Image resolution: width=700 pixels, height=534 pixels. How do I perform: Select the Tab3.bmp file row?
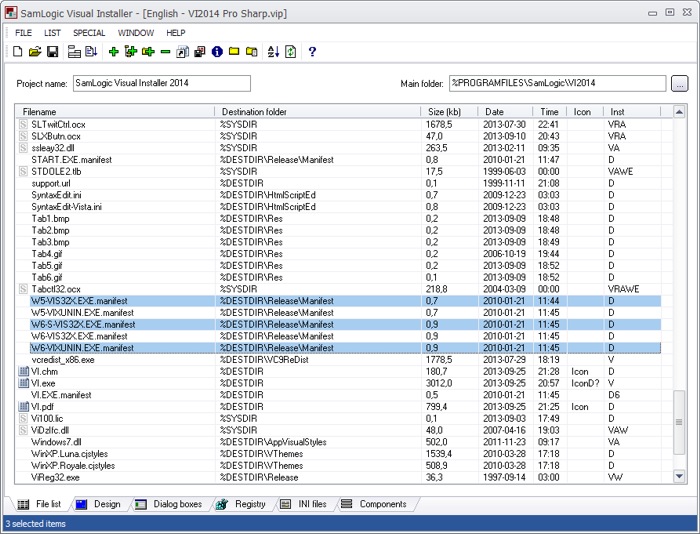pos(338,242)
